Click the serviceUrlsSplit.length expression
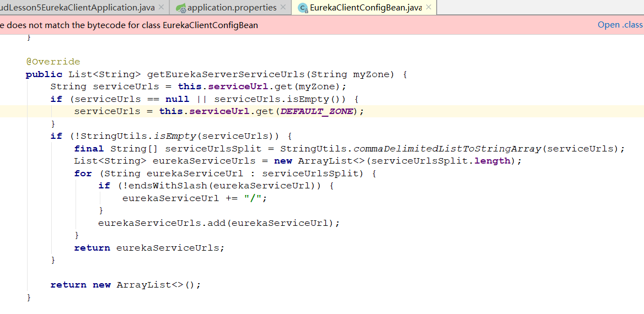 441,161
